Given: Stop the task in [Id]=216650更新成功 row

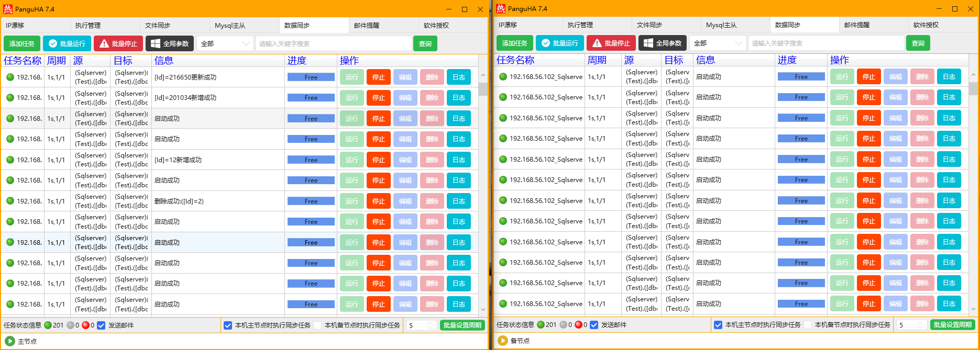Looking at the screenshot, I should coord(379,77).
